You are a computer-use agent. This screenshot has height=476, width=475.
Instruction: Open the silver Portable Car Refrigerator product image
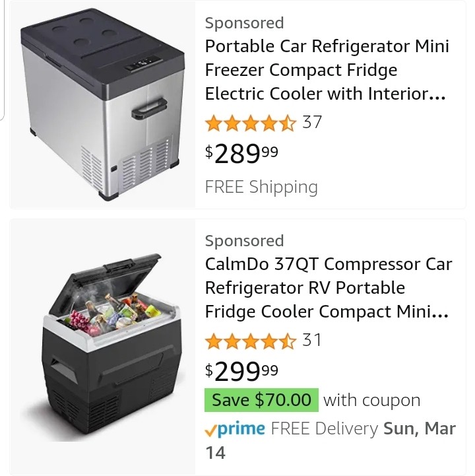coord(101,104)
